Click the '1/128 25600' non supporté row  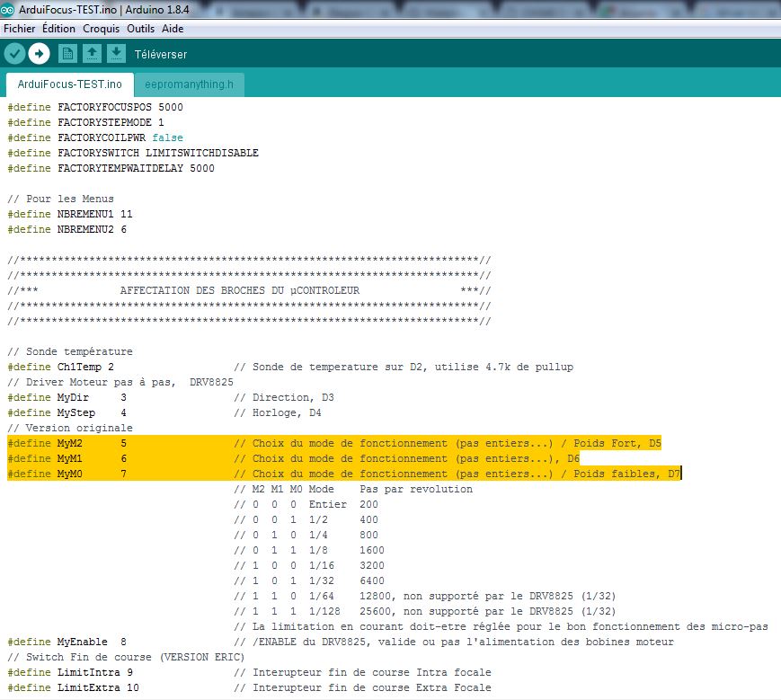coord(425,611)
